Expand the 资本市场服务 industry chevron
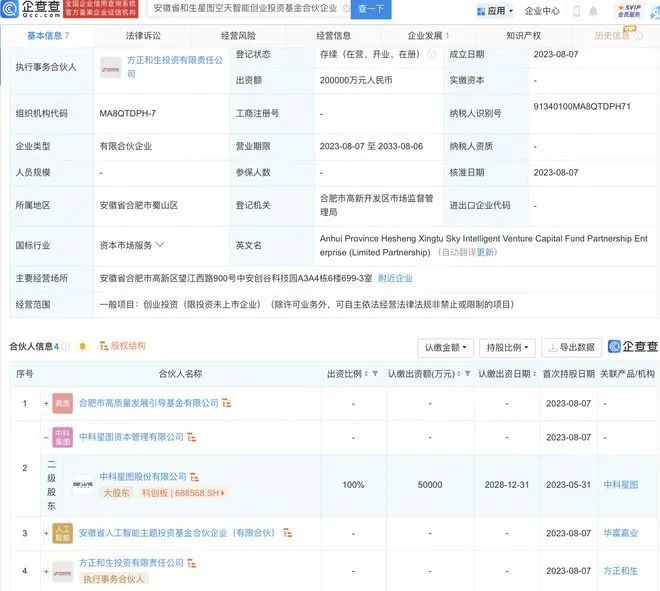Image resolution: width=660 pixels, height=591 pixels. coord(160,245)
